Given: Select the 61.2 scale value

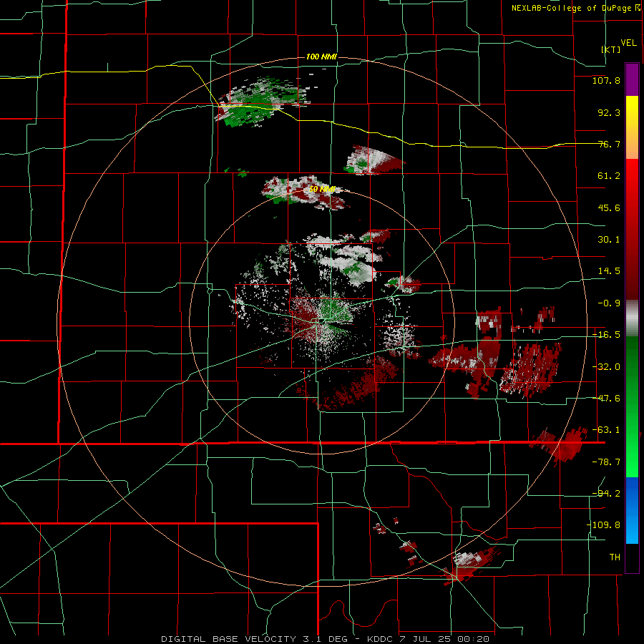Looking at the screenshot, I should [x=609, y=176].
